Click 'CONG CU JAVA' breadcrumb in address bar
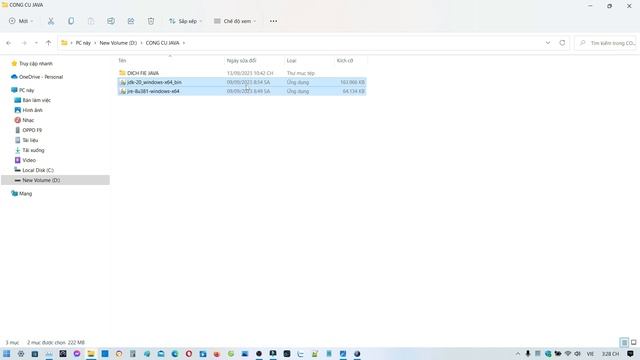 tap(162, 43)
